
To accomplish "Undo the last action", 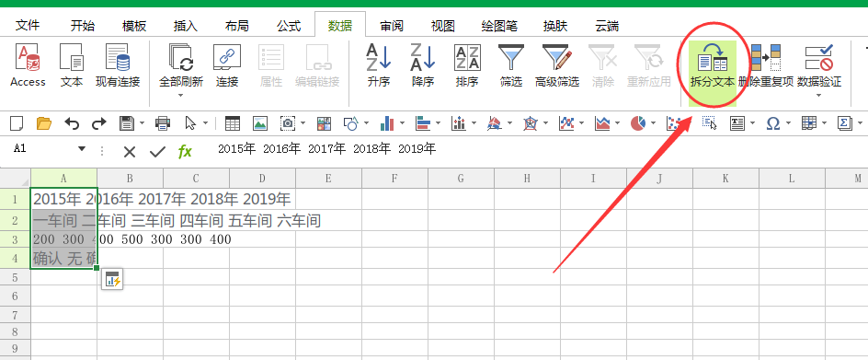I will point(72,122).
